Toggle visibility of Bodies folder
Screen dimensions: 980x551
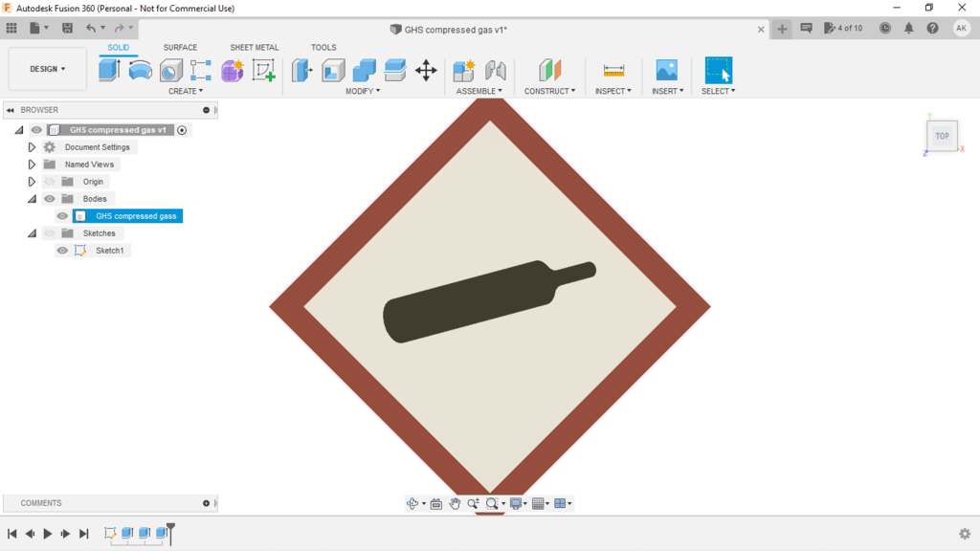point(50,199)
